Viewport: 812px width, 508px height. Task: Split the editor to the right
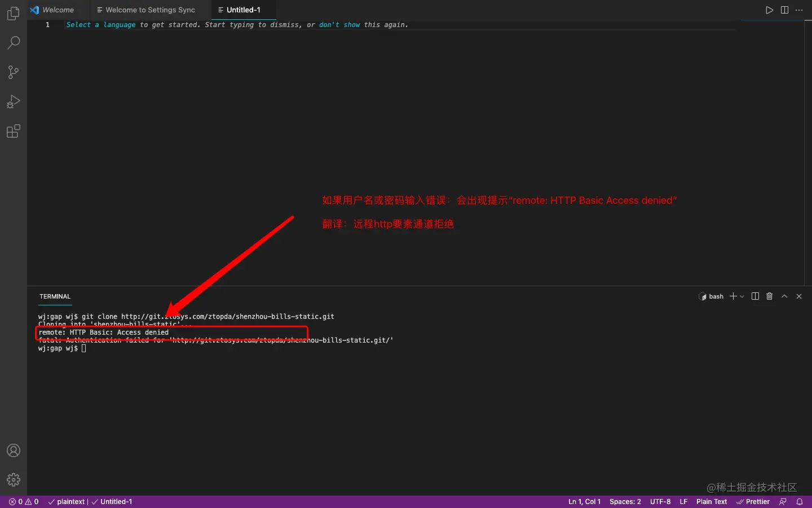pyautogui.click(x=784, y=10)
